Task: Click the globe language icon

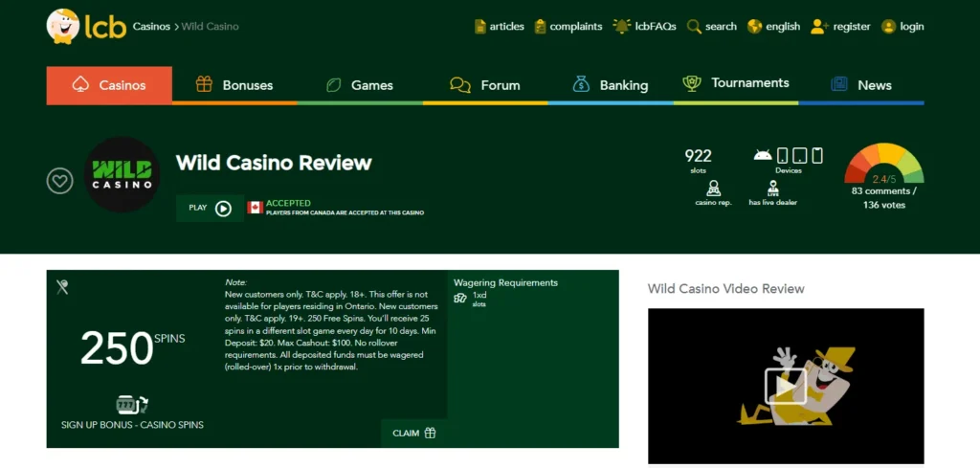Action: coord(754,26)
